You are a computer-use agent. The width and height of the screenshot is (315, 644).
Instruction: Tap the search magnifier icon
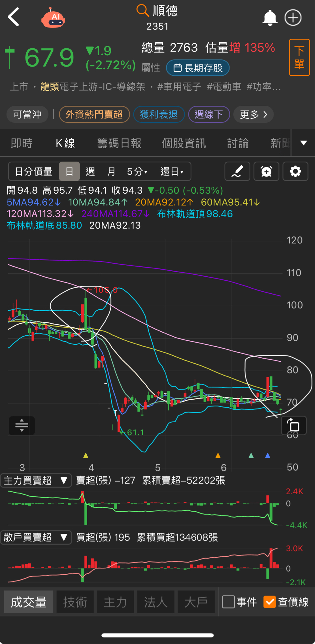(x=142, y=11)
